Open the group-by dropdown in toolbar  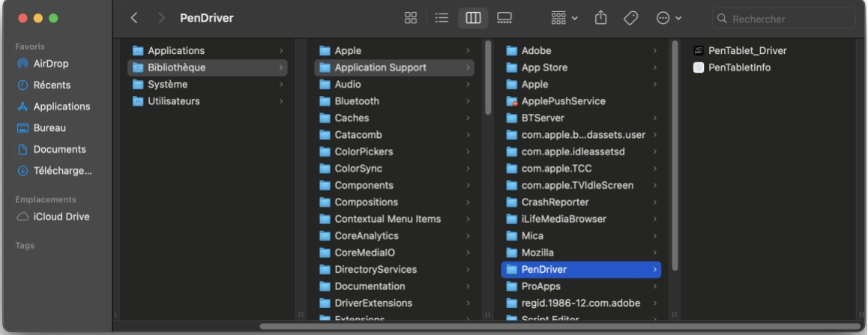pos(564,18)
